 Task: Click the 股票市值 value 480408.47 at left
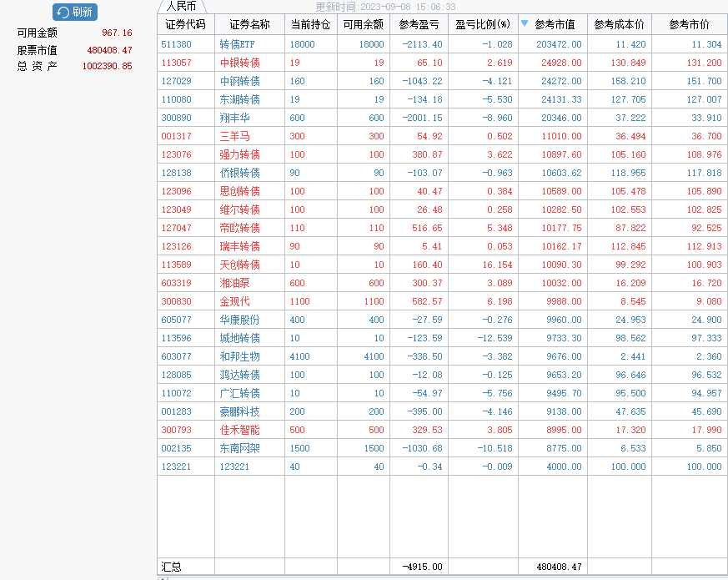point(109,50)
